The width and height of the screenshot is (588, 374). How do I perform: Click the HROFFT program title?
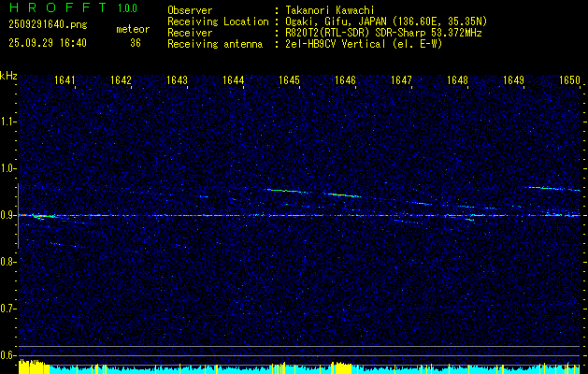pyautogui.click(x=58, y=7)
